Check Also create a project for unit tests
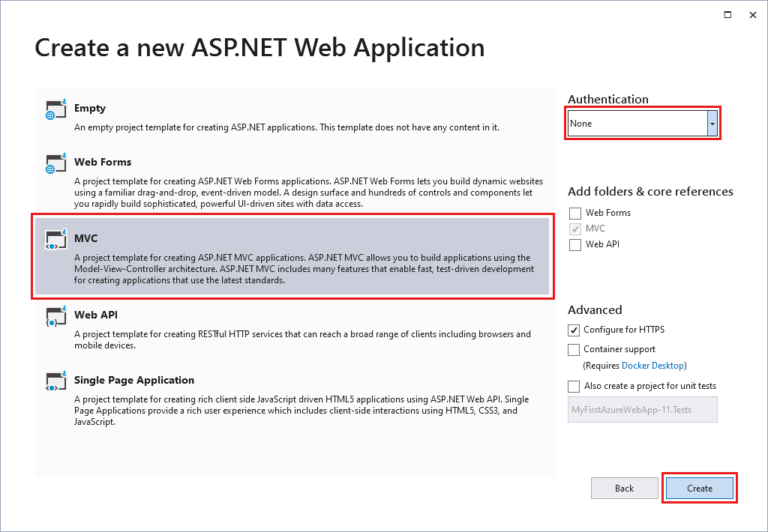 coord(574,386)
